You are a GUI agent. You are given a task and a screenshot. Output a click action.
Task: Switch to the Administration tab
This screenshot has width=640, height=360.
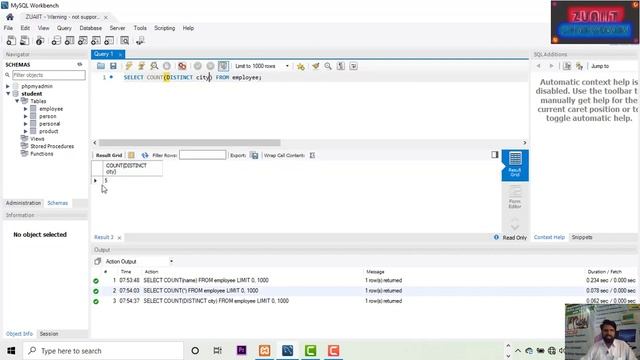coord(23,203)
